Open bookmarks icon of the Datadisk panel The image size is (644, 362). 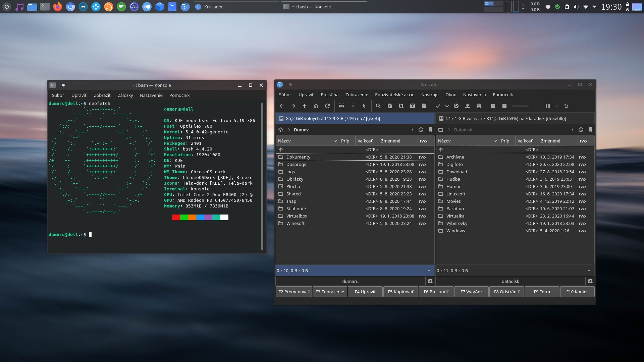pyautogui.click(x=590, y=130)
